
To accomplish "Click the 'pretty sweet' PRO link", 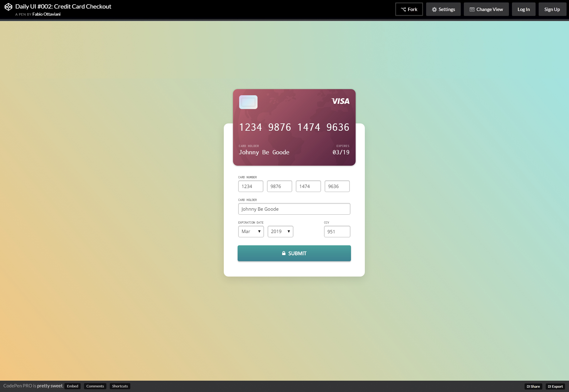I will [50, 386].
